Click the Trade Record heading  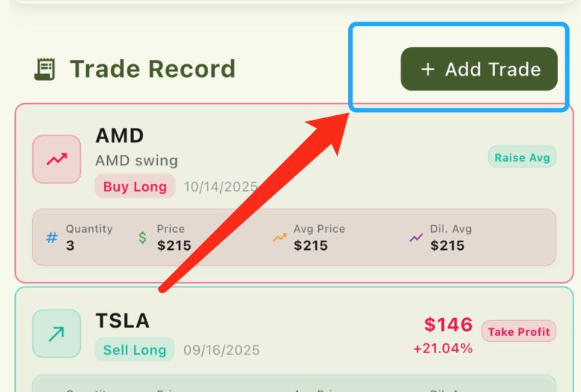click(153, 69)
